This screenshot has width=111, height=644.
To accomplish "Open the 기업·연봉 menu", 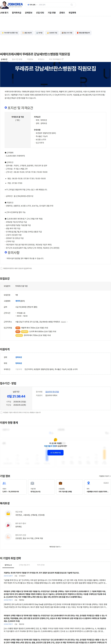I will [x=52, y=13].
